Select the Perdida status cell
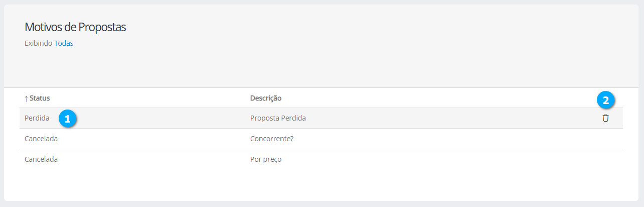The height and width of the screenshot is (207, 644). tap(37, 118)
